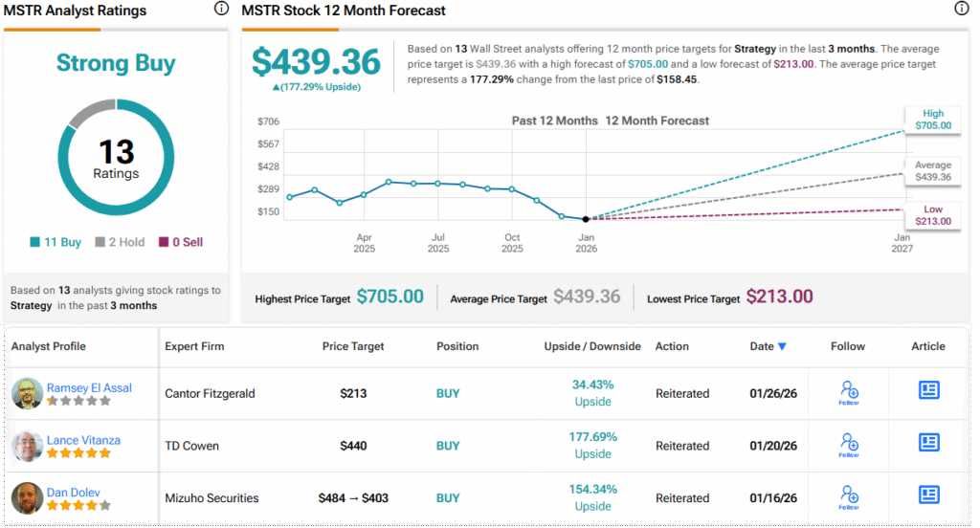Follow analyst Ramsey El Assal
The width and height of the screenshot is (980, 528).
(x=848, y=392)
